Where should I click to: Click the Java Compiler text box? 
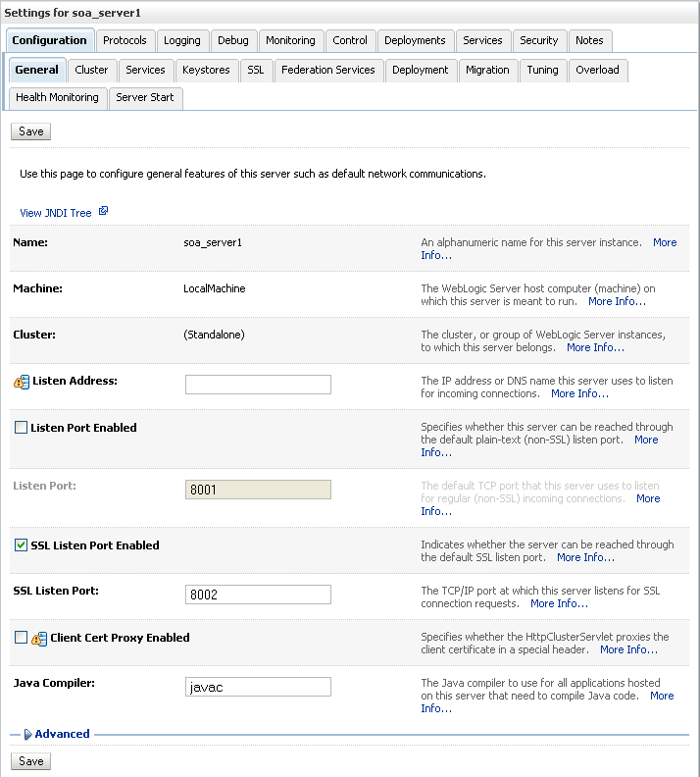(x=258, y=687)
